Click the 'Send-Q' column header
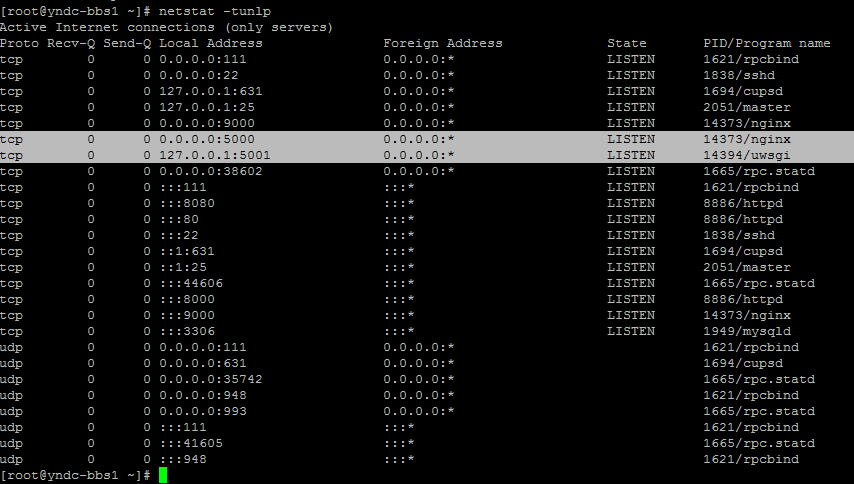 (x=127, y=43)
